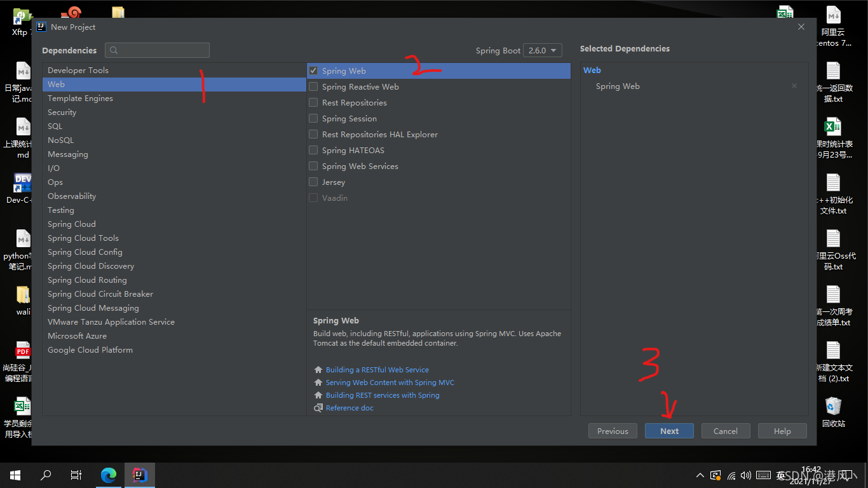Screen dimensions: 868x488
Task: Click the dependencies search field
Action: 158,50
